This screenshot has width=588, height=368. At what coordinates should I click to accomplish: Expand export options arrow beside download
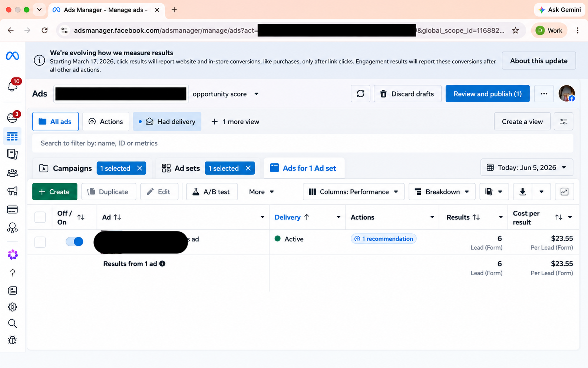point(541,191)
